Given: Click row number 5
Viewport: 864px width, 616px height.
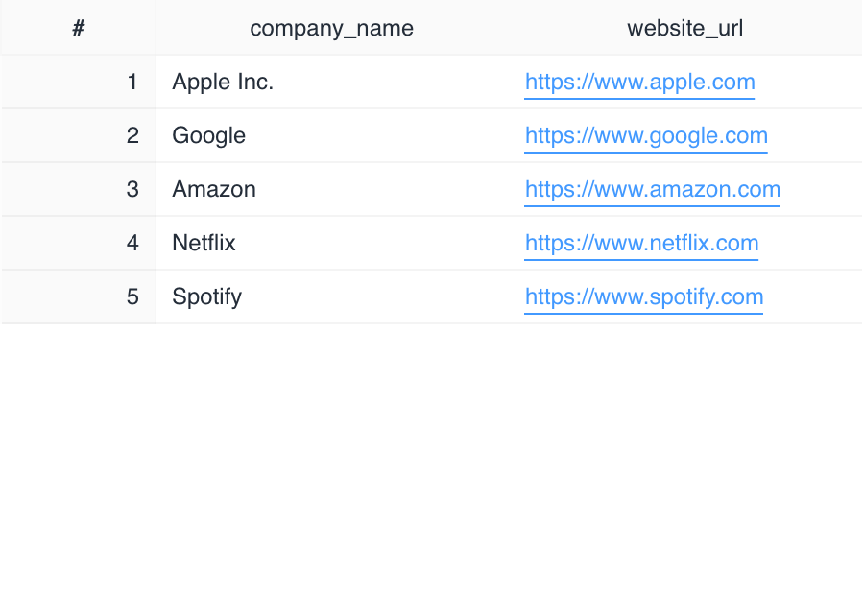Looking at the screenshot, I should [x=132, y=296].
